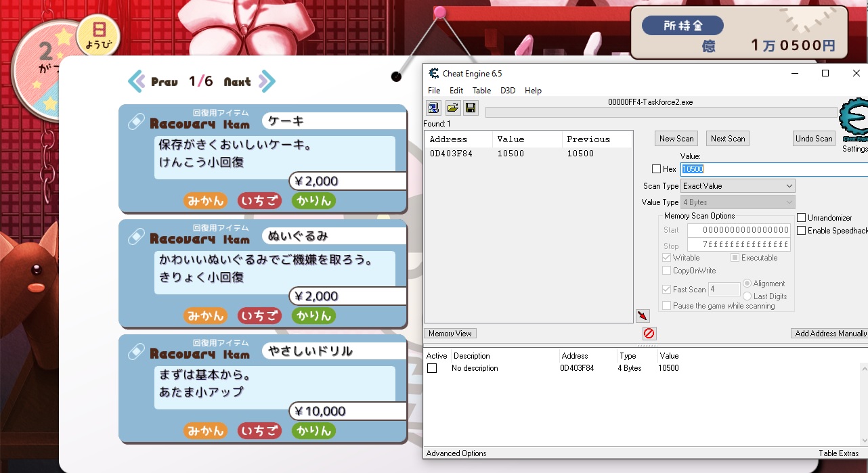Open the Value Type dropdown
The image size is (868, 473).
(737, 202)
